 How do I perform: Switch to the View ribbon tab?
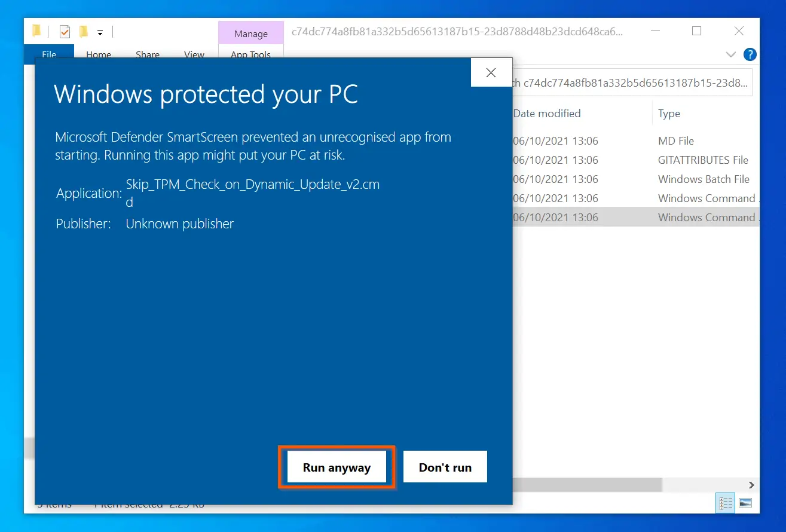point(194,54)
